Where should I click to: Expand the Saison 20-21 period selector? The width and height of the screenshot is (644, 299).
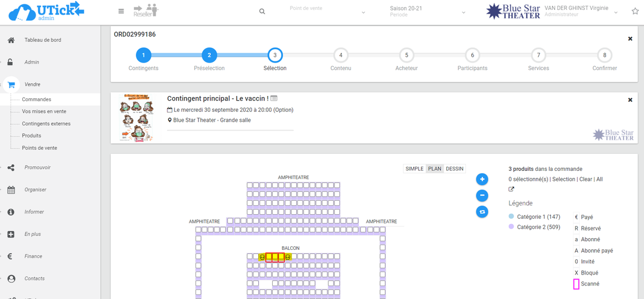(x=427, y=12)
